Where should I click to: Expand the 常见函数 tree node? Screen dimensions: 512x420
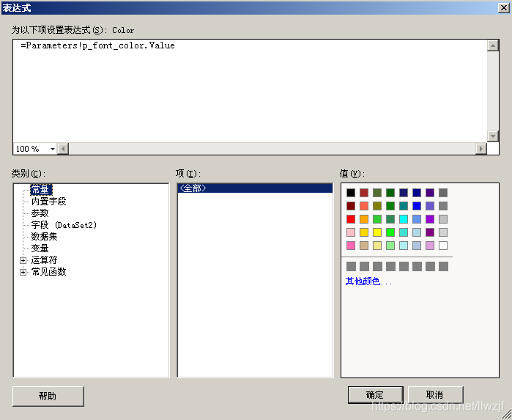coord(23,272)
